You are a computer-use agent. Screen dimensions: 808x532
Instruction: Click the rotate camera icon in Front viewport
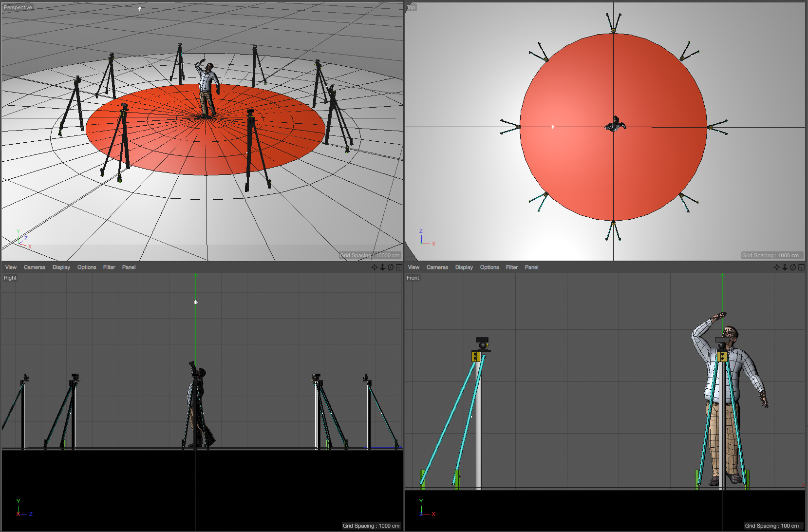click(793, 267)
